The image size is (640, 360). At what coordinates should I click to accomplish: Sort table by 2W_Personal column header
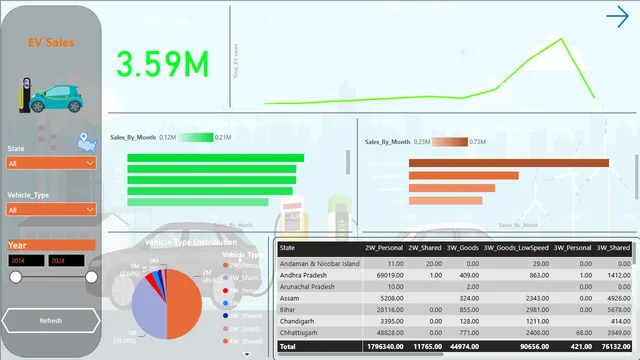pos(384,248)
